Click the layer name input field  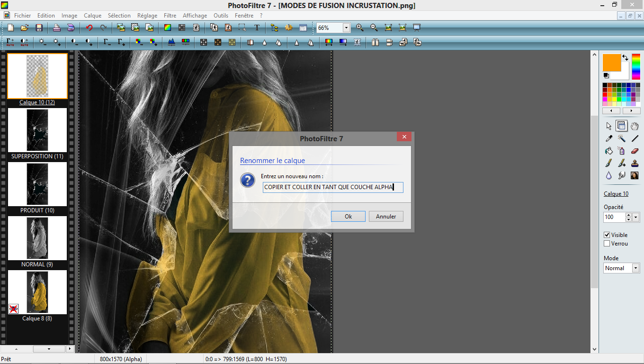click(333, 187)
